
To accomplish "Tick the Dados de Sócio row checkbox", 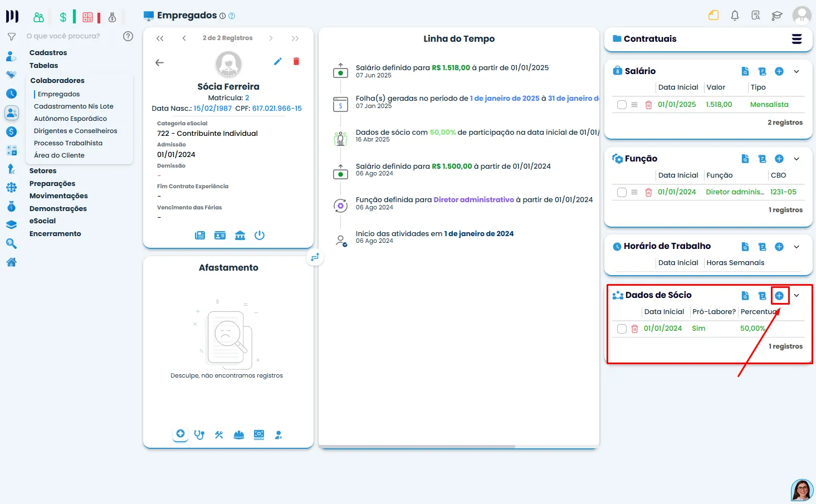I will [x=622, y=329].
